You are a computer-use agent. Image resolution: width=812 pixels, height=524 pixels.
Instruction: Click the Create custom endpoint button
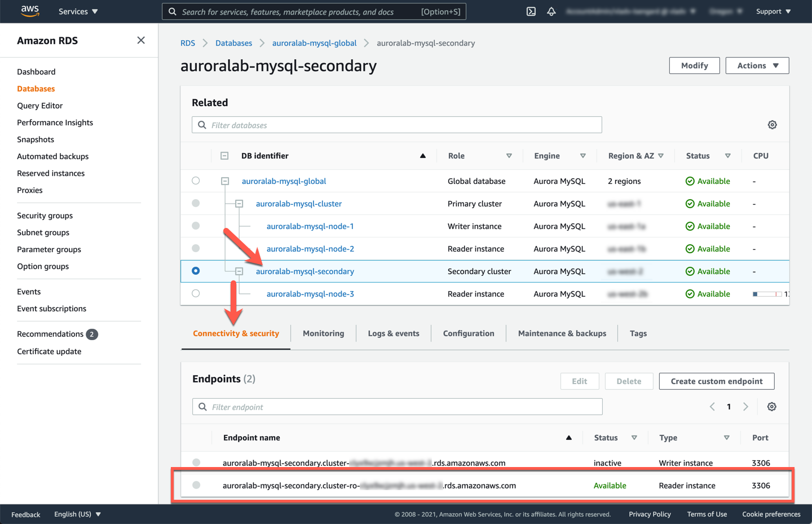click(716, 381)
